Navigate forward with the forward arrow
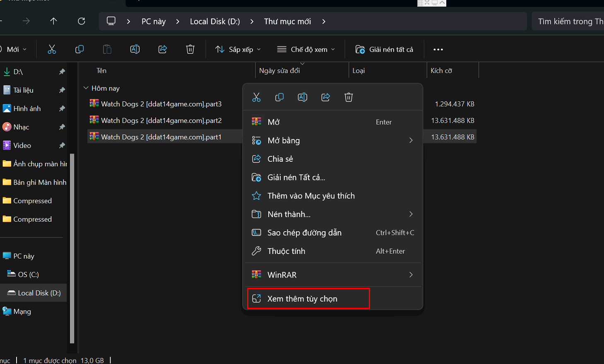 point(26,21)
